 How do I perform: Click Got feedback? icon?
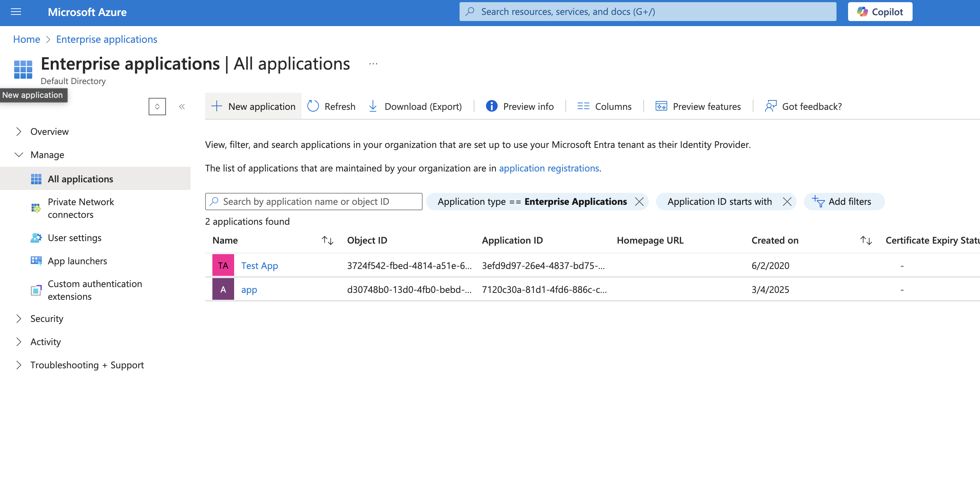[x=771, y=106]
